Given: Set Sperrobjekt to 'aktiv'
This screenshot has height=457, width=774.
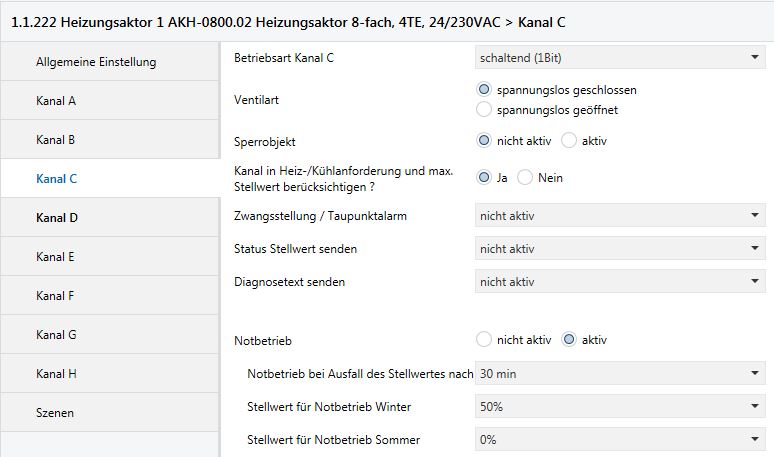Looking at the screenshot, I should click(569, 141).
